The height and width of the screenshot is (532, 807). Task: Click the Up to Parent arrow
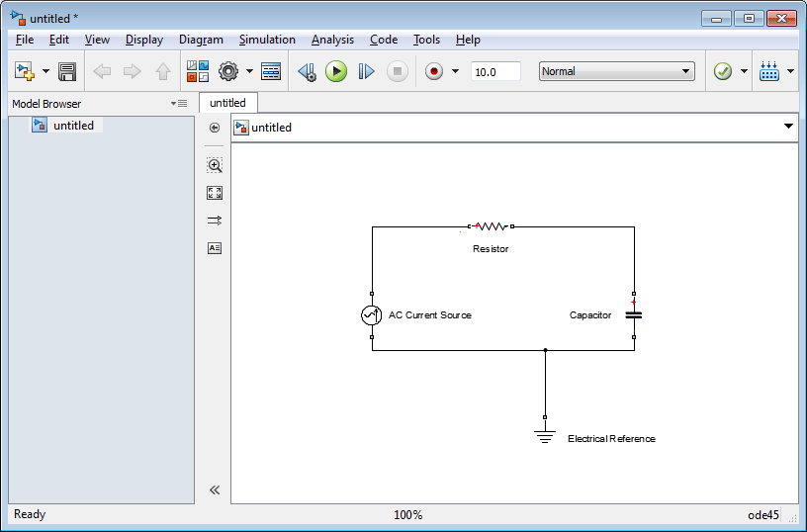[x=163, y=71]
